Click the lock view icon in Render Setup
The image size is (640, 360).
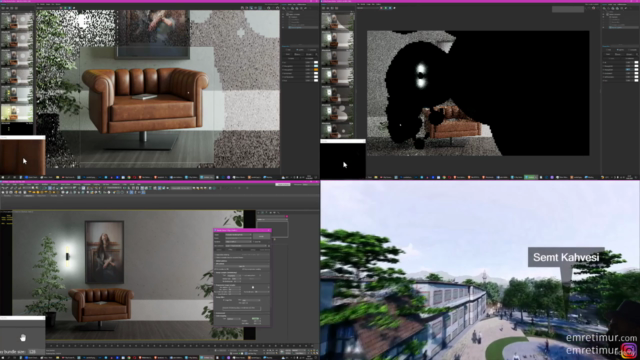click(x=269, y=246)
